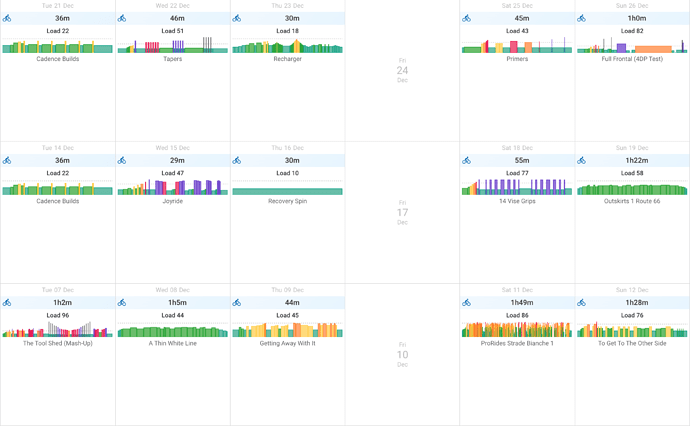Click the cycling icon on Wed 22 Dec
The width and height of the screenshot is (690, 426).
pos(122,18)
